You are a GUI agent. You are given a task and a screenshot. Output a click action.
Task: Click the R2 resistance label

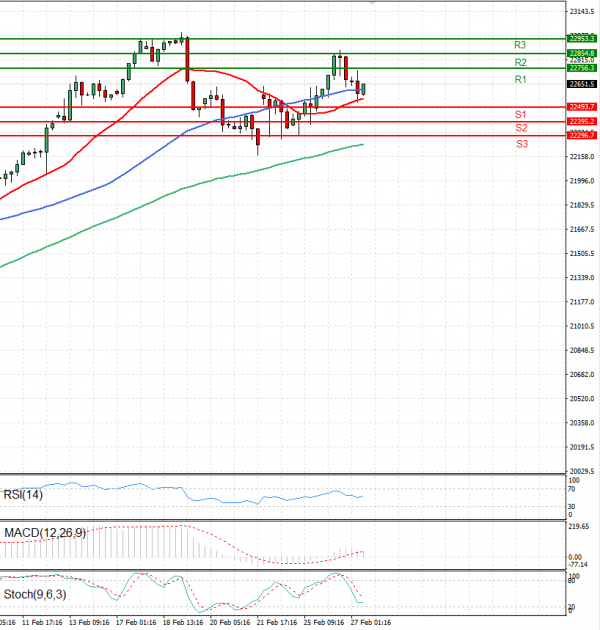[x=520, y=62]
